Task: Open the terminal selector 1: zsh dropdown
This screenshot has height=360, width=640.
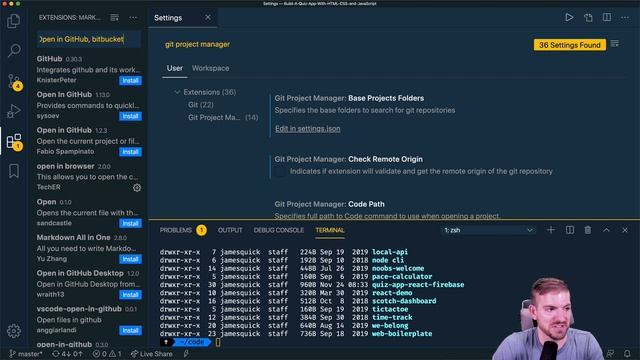Action: click(x=488, y=230)
